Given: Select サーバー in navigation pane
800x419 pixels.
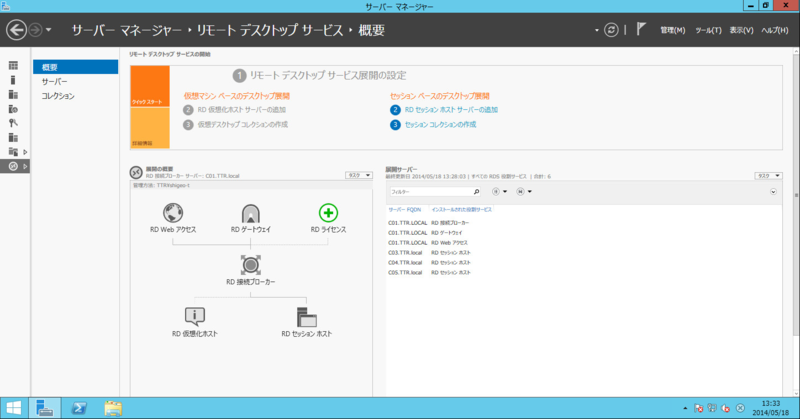Looking at the screenshot, I should point(76,82).
